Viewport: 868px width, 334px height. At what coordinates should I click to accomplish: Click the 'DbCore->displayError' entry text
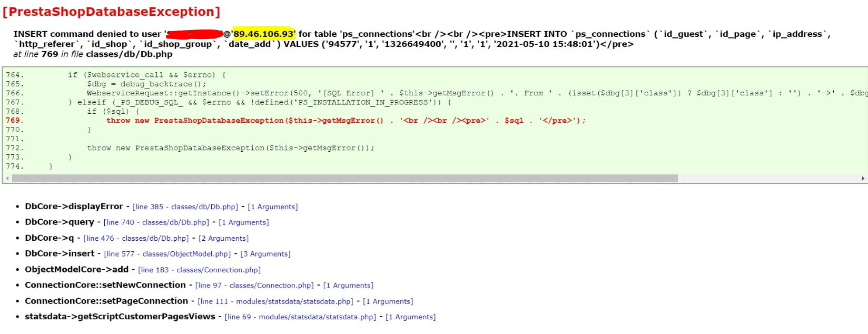tap(74, 207)
